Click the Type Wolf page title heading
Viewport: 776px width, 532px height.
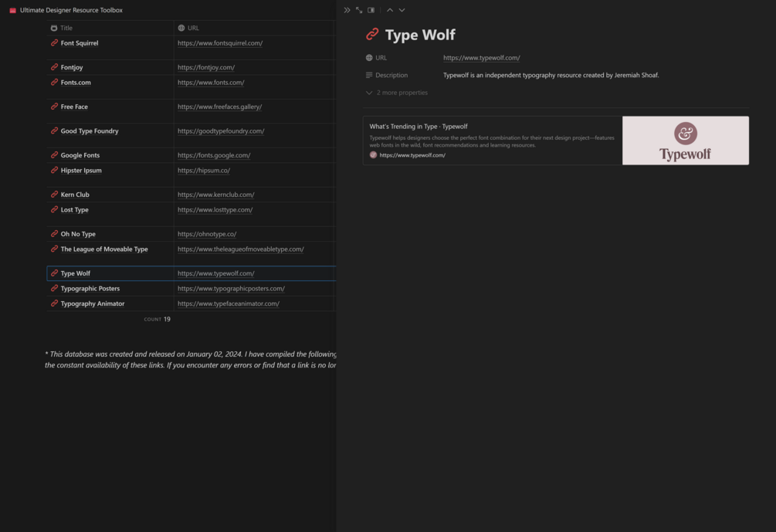coord(420,35)
